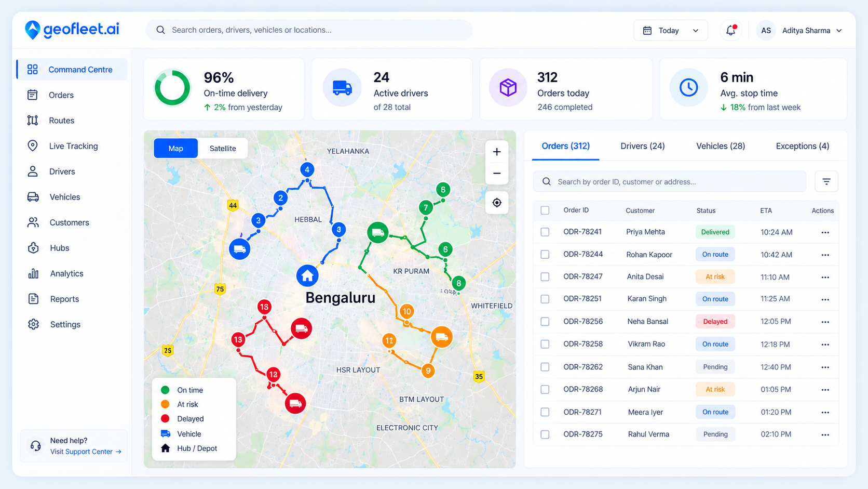Viewport: 868px width, 489px height.
Task: Select the blue truck vehicle marker
Action: click(x=239, y=249)
